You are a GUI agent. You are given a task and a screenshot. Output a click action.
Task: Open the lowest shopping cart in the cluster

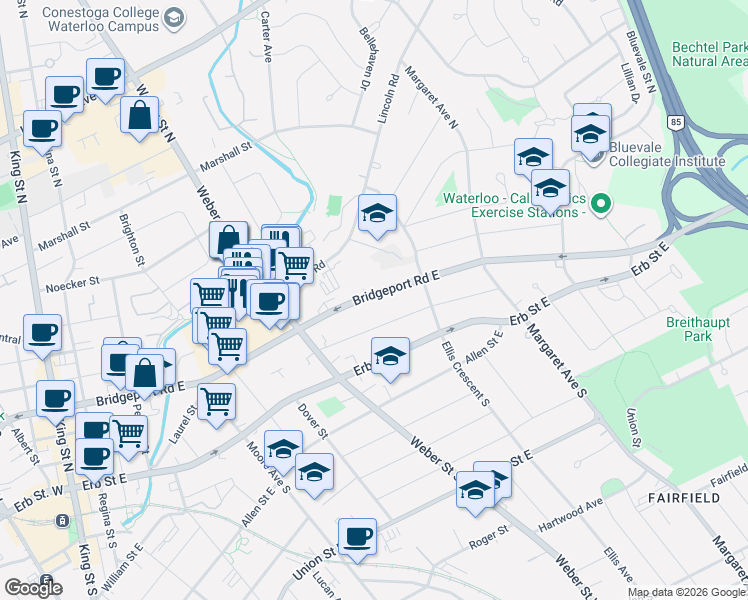click(x=228, y=350)
